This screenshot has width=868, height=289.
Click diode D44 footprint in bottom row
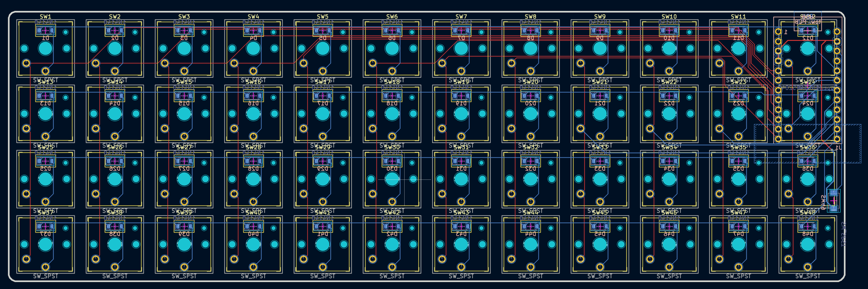point(531,227)
